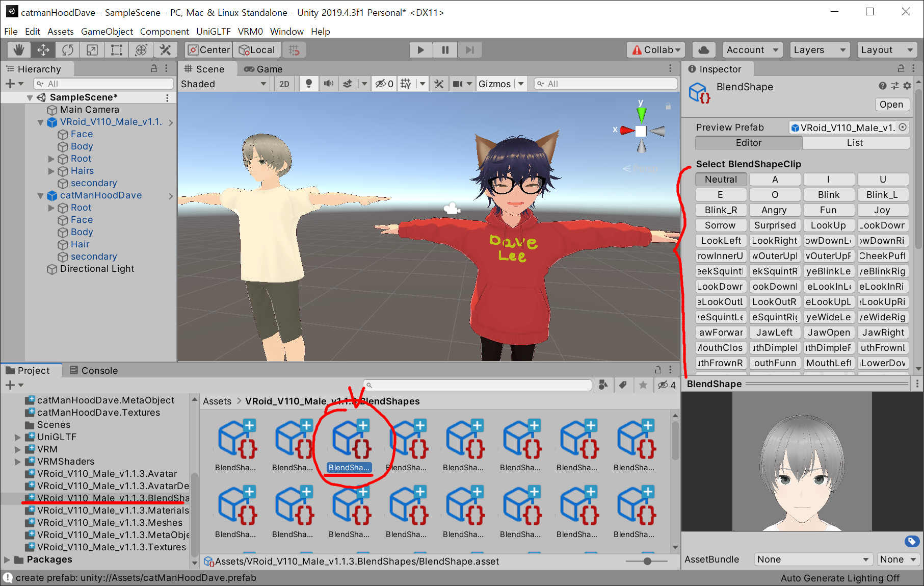Pick Preview Prefab object selector
Screen dimensions: 924x586
pyautogui.click(x=903, y=128)
